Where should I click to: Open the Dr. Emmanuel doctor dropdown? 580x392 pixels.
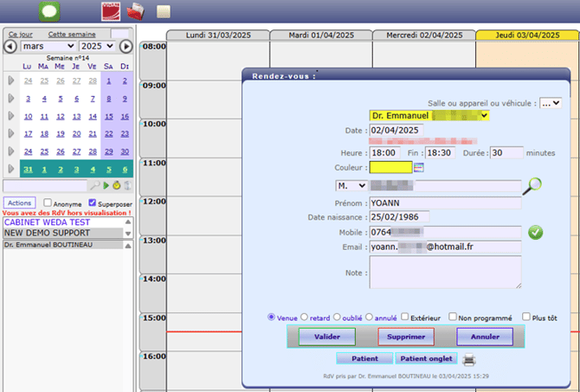click(x=429, y=116)
